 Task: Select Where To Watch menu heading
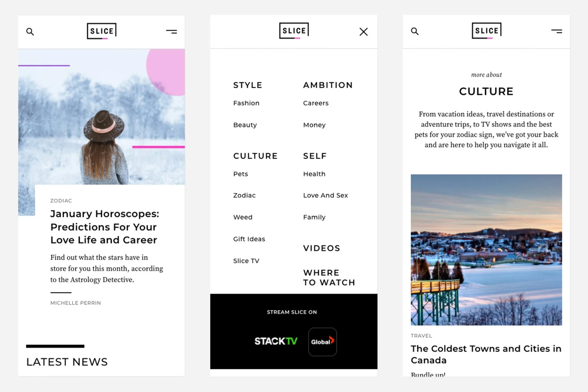329,278
